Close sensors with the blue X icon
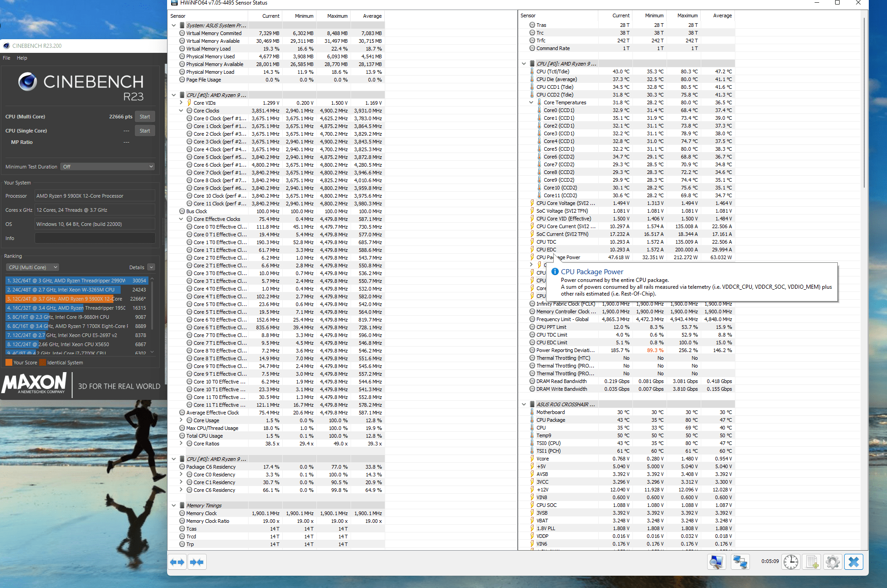Viewport: 887px width, 588px height. tap(853, 562)
